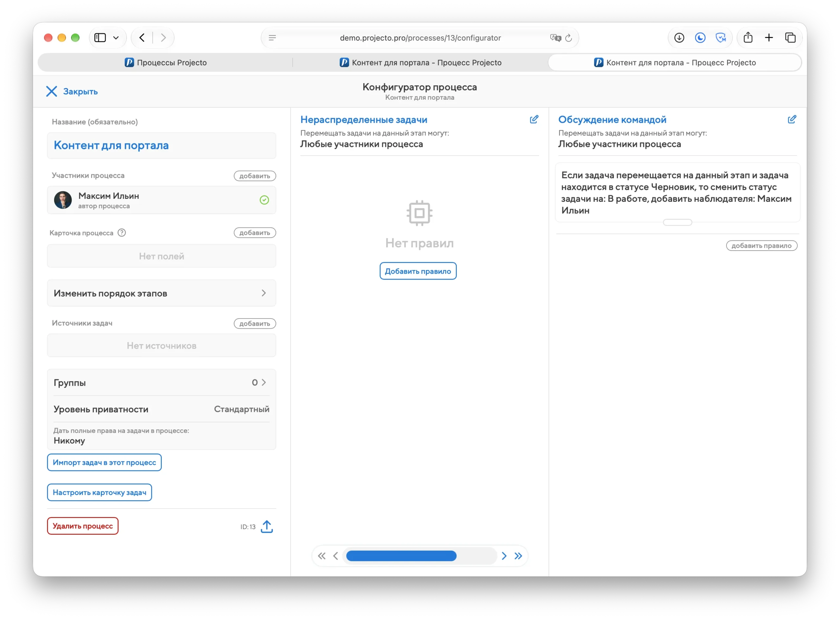
Task: Select the rightmost Контент для портала tab
Action: [675, 62]
